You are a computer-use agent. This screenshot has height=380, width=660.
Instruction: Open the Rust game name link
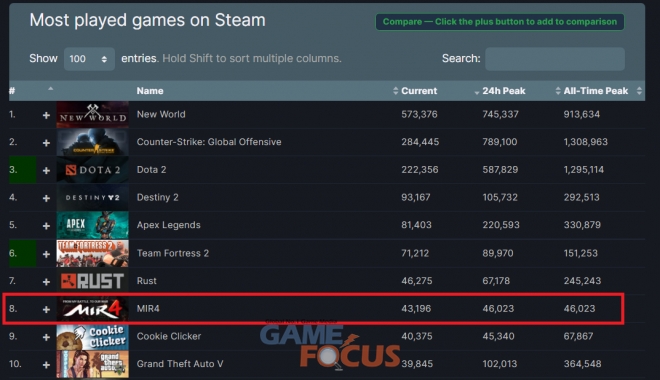pos(146,281)
